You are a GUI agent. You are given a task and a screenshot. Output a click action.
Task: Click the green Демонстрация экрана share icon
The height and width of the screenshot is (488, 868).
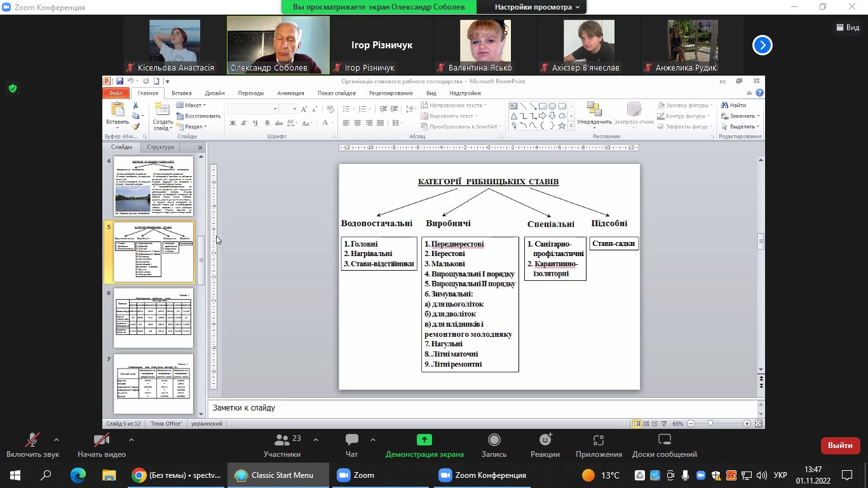(x=424, y=440)
